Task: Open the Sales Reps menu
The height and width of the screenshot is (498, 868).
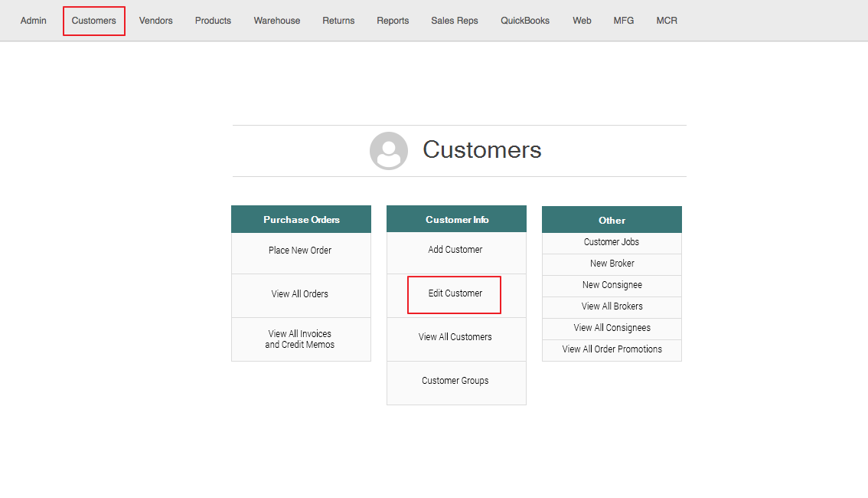Action: pos(455,21)
